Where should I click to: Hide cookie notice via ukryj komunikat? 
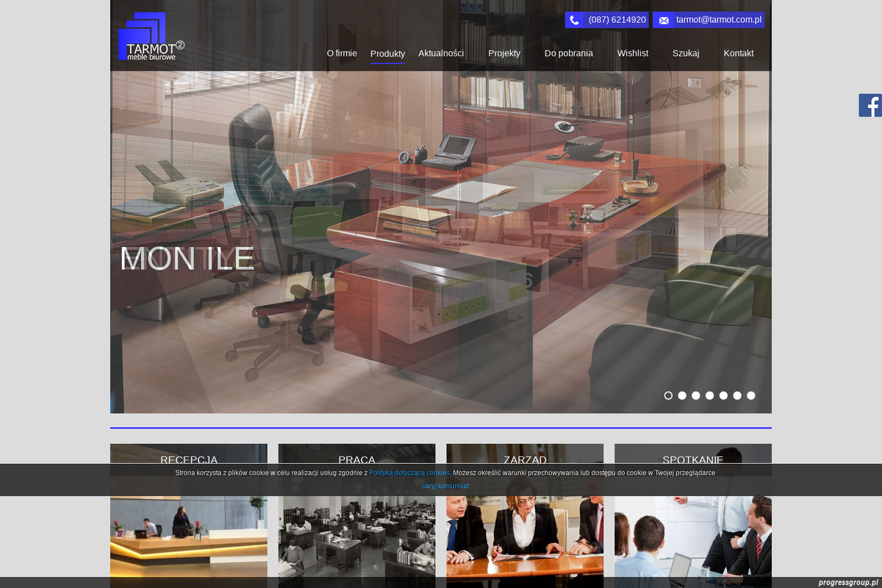pos(445,486)
